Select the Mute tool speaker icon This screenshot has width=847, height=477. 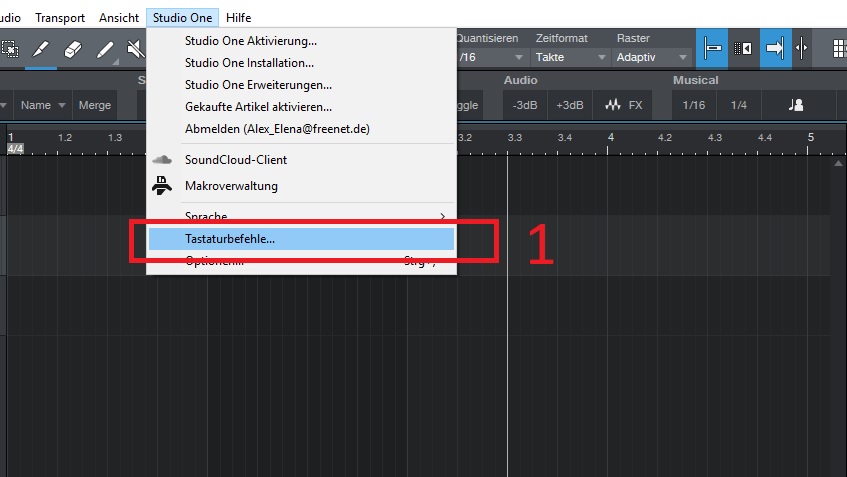tap(134, 48)
